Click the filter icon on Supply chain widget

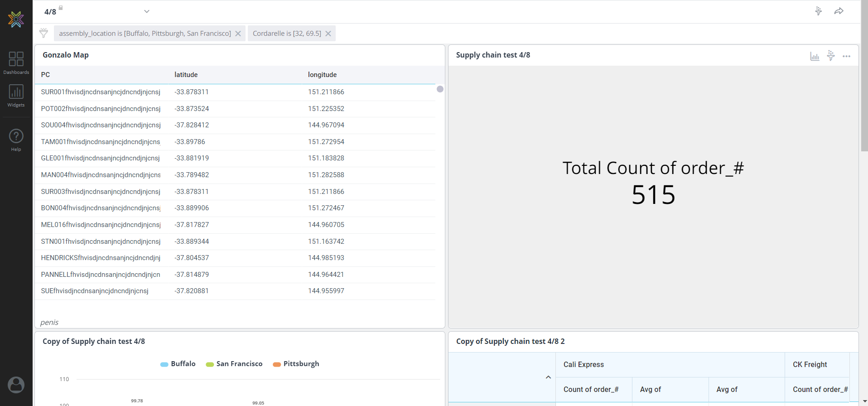click(830, 56)
